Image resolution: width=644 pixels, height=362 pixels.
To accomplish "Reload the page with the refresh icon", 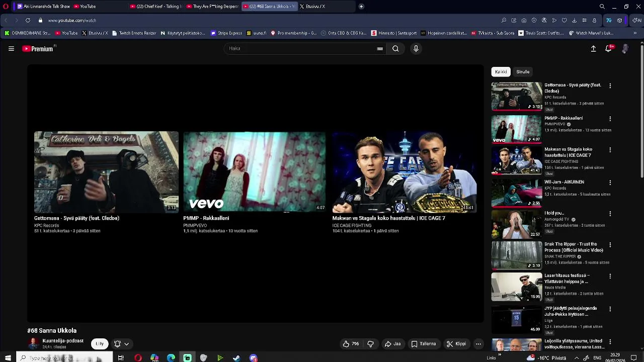I will (x=28, y=21).
